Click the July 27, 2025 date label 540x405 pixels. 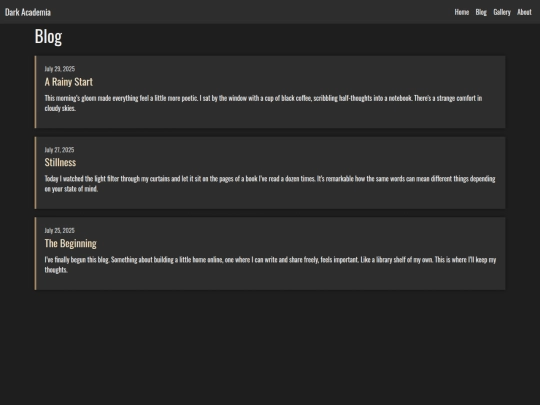(x=59, y=150)
